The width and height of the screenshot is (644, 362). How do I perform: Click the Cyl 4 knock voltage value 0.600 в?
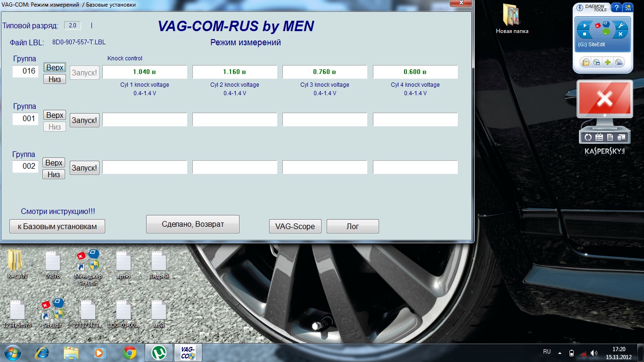415,72
